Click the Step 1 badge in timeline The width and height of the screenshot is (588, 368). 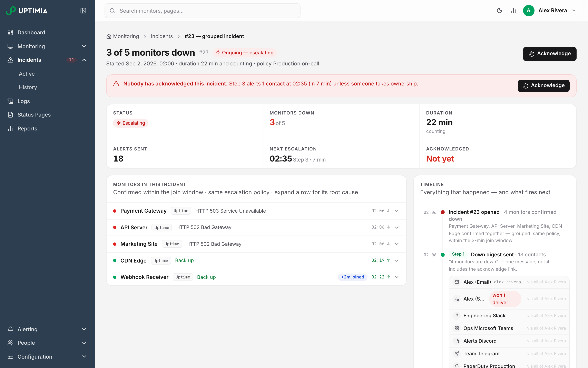click(458, 254)
